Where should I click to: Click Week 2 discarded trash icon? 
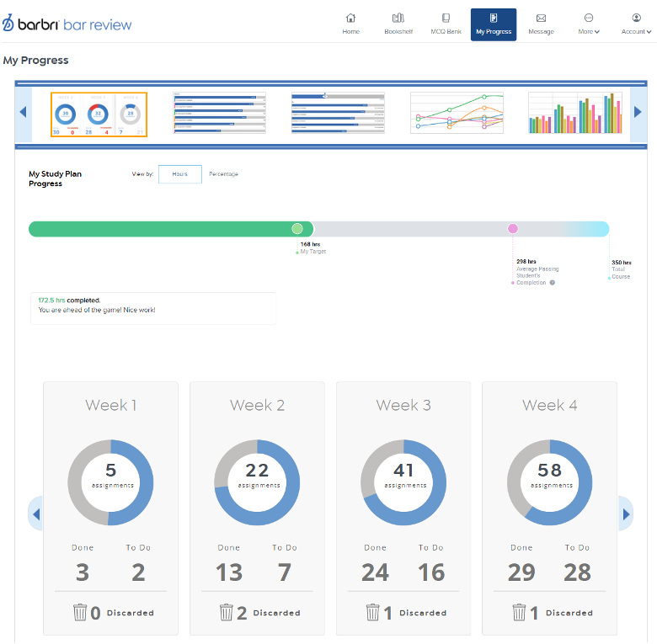coord(227,612)
